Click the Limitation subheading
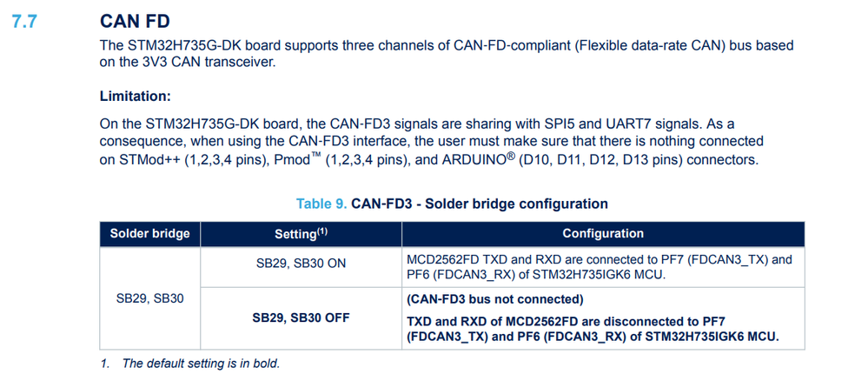The height and width of the screenshot is (381, 868). click(x=135, y=96)
